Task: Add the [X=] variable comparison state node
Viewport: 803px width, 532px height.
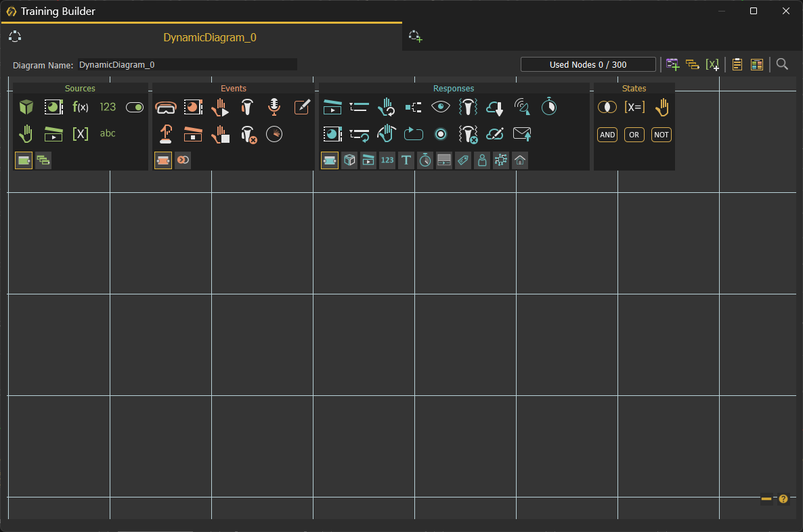Action: point(634,107)
